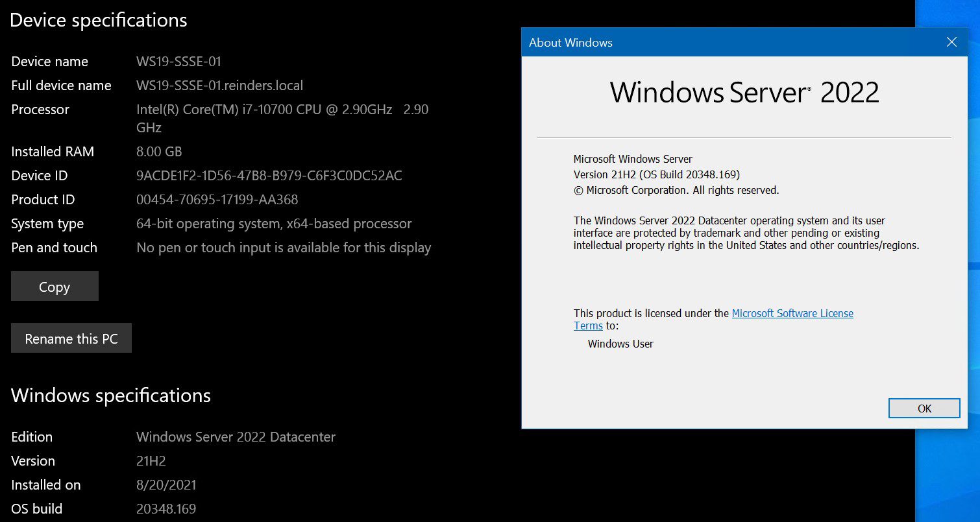The height and width of the screenshot is (522, 980).
Task: Click the System type value 64-bit operating system
Action: (274, 224)
